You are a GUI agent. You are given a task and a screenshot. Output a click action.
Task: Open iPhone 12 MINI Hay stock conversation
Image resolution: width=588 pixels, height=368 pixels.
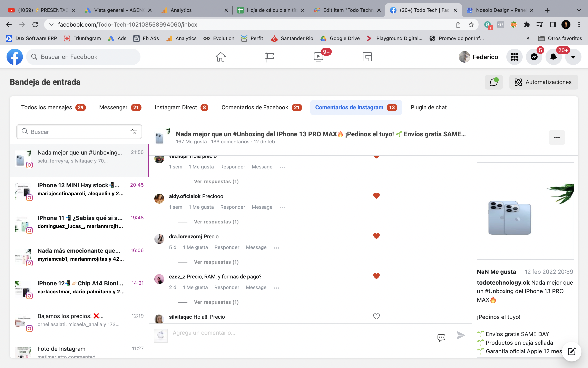[79, 193]
